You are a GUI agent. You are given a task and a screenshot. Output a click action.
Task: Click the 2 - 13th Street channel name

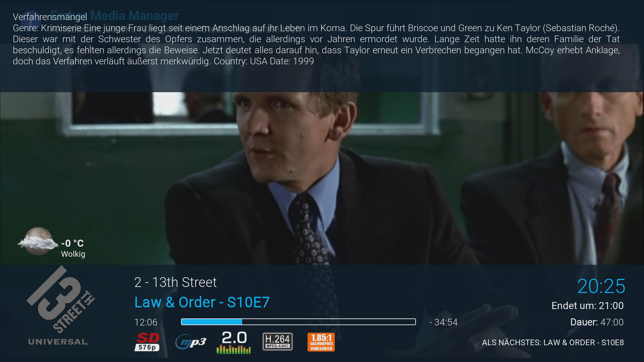point(175,282)
